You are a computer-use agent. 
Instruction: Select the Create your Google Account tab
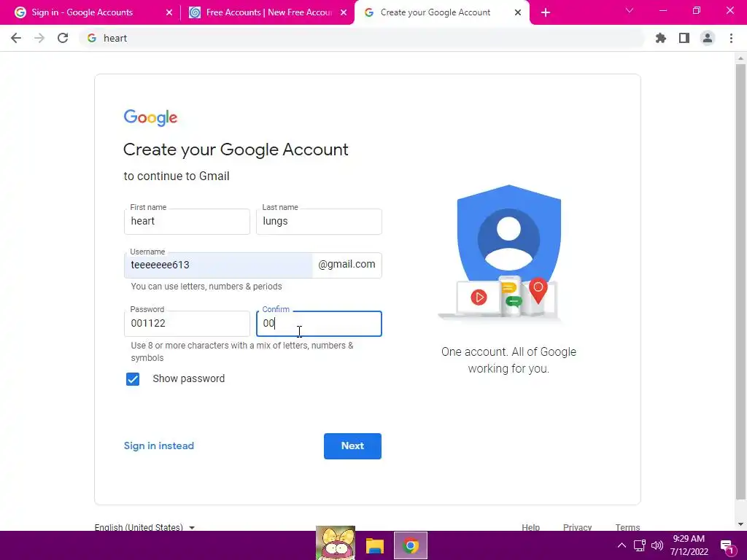pos(441,12)
